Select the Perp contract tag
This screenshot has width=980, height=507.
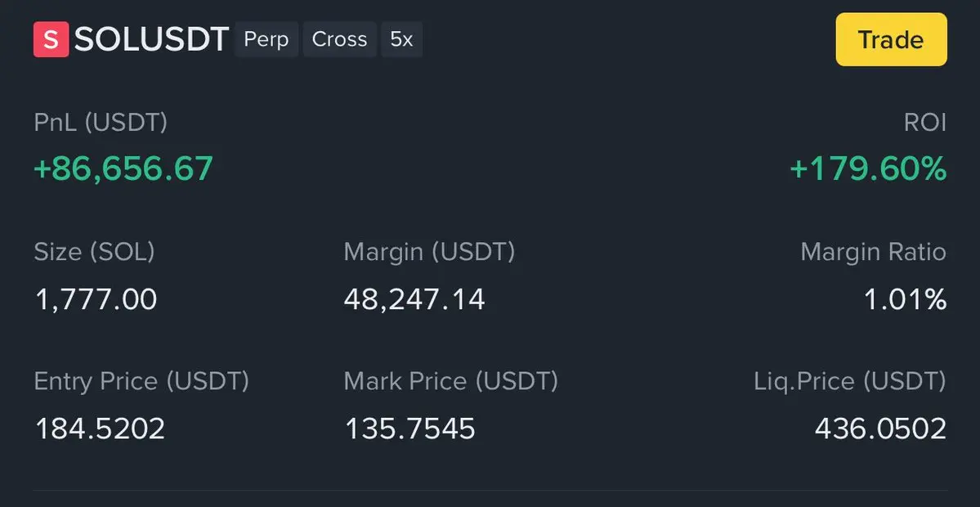(266, 40)
